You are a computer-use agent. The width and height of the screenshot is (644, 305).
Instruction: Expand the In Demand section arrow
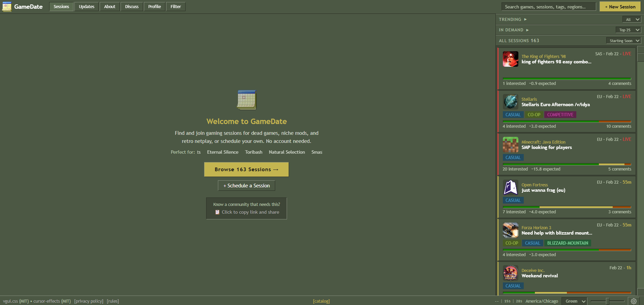point(527,30)
